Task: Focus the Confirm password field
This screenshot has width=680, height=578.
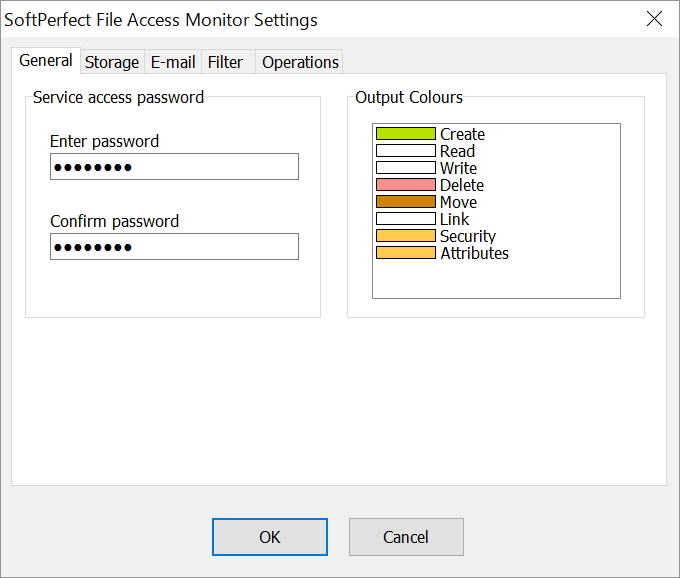Action: (x=174, y=247)
